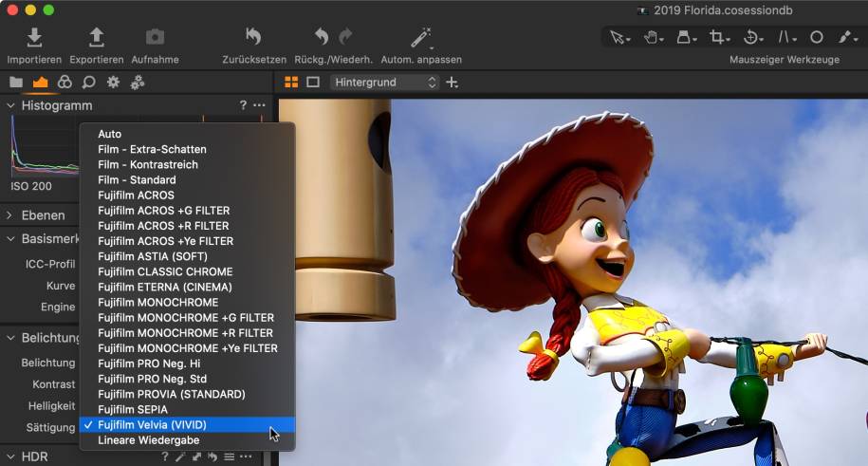The image size is (868, 466).
Task: Open the three-circles color tool tab
Action: (x=65, y=83)
